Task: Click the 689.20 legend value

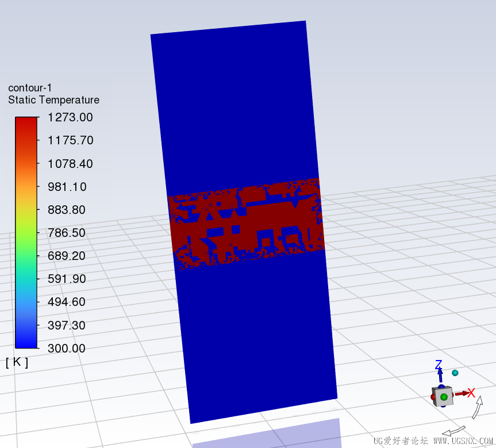Action: coord(67,256)
